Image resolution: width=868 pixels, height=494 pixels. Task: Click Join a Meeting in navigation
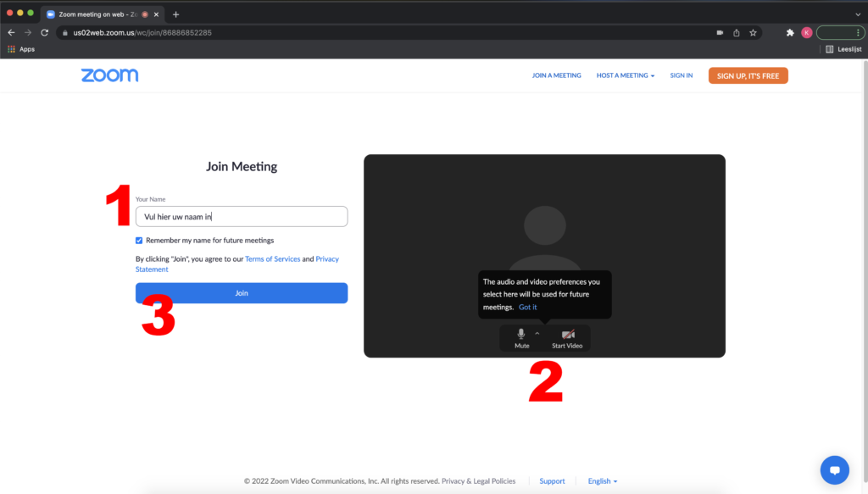coord(556,75)
